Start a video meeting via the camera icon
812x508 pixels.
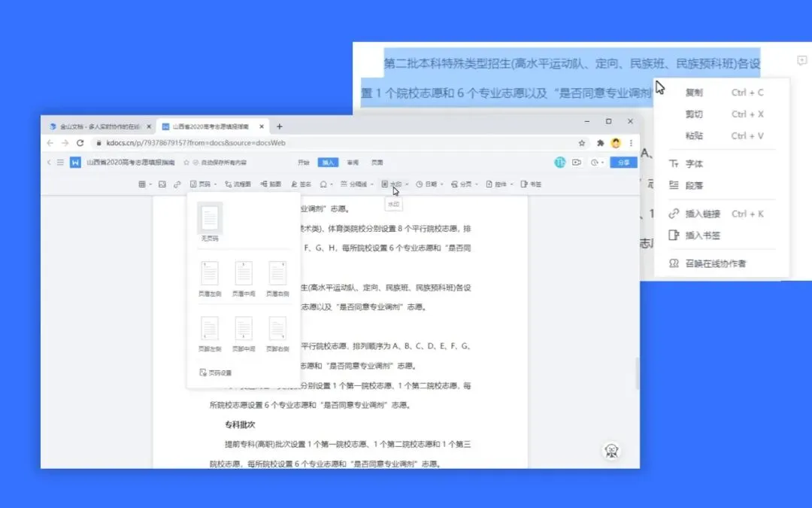coord(577,163)
